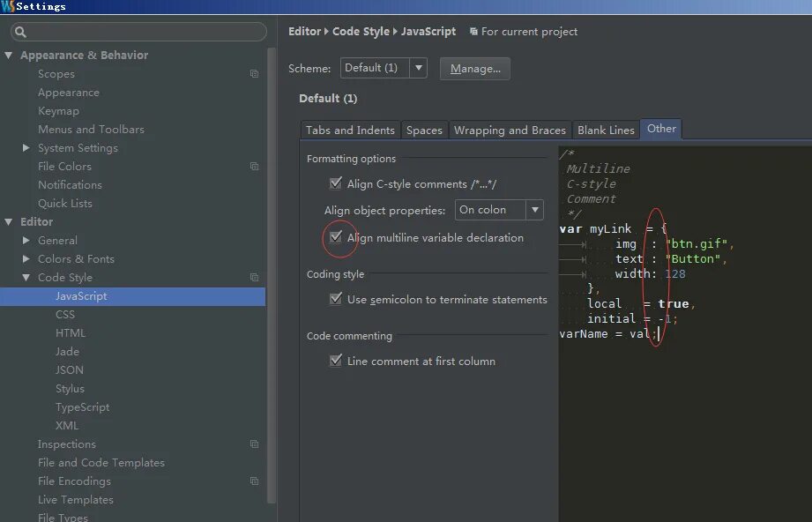Viewport: 812px width, 522px height.
Task: Open Align object properties dropdown
Action: [x=499, y=210]
